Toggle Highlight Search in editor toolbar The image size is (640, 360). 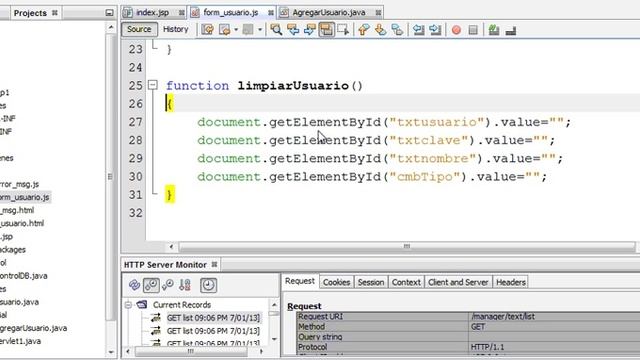[326, 30]
